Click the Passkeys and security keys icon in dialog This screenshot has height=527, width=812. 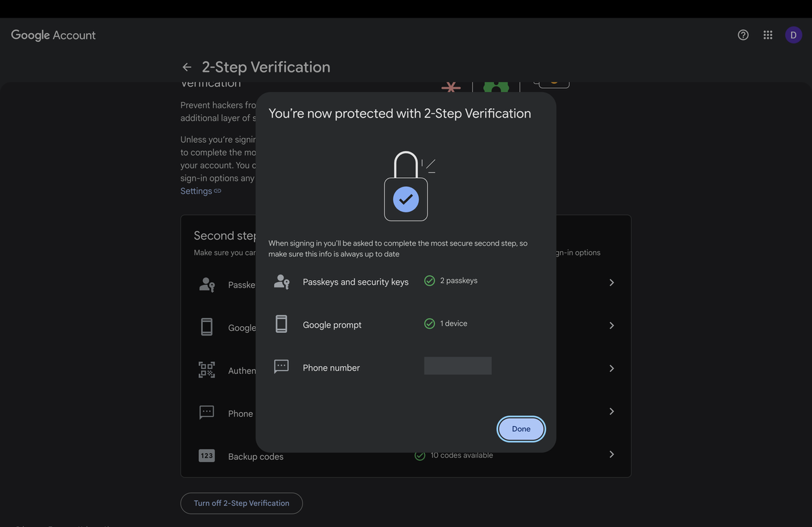[x=281, y=281]
